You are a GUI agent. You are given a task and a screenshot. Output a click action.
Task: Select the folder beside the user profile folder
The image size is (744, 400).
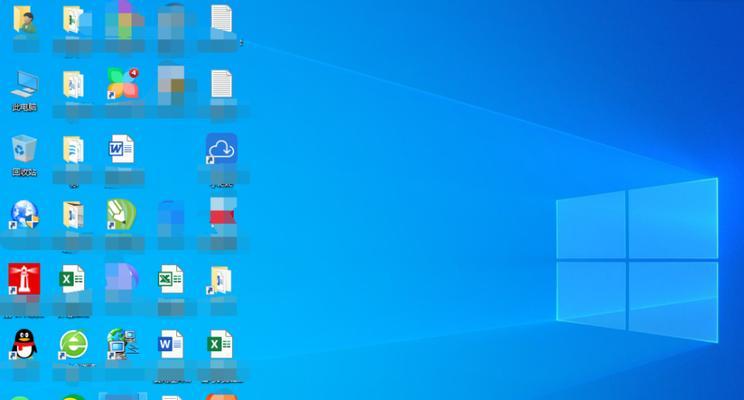point(74,19)
